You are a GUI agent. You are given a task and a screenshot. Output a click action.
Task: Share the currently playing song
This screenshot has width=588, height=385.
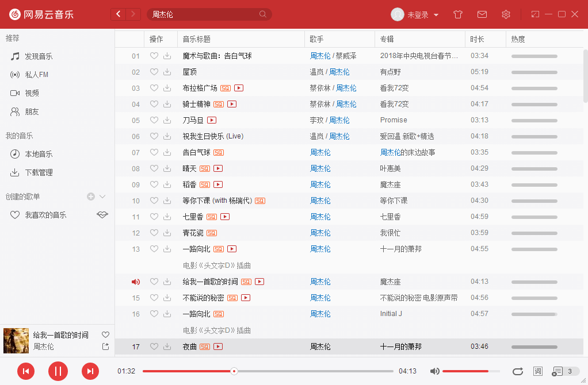coord(106,346)
